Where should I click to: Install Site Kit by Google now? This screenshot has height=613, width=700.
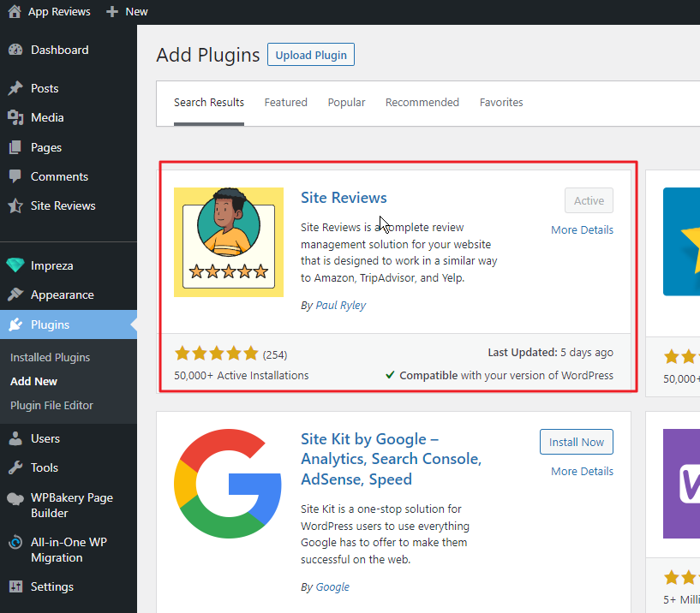pyautogui.click(x=577, y=442)
